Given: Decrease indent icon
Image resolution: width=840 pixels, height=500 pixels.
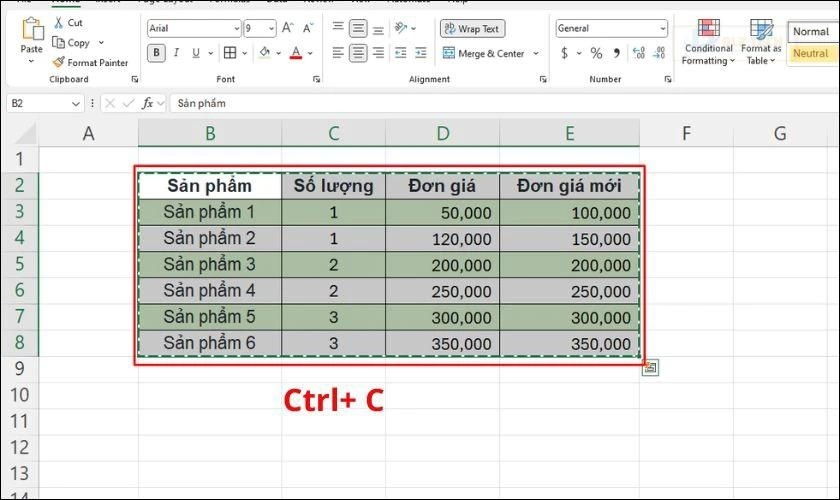Looking at the screenshot, I should (x=401, y=53).
